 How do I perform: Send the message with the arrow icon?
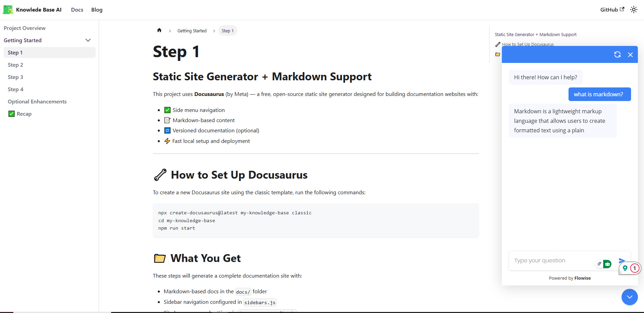point(622,260)
